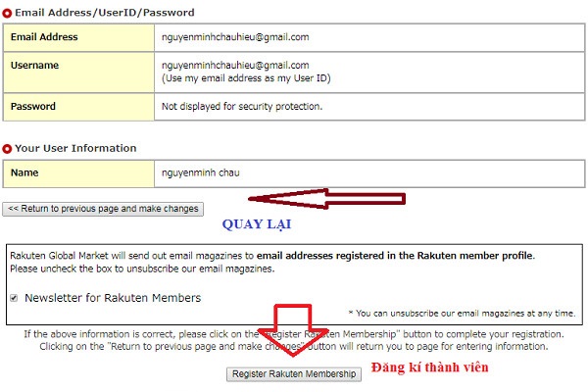Click the Name label cell
This screenshot has height=392, width=588.
78,173
